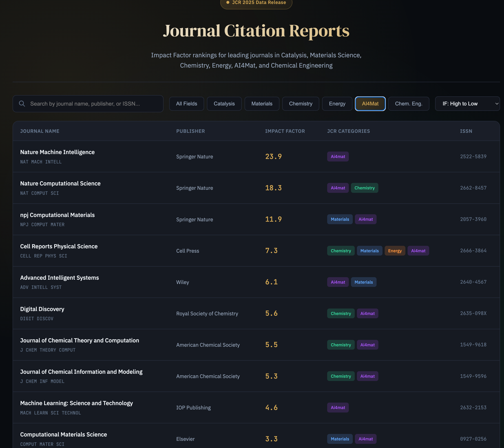
Task: Switch to the Chem. Eng. tab
Action: coord(408,104)
